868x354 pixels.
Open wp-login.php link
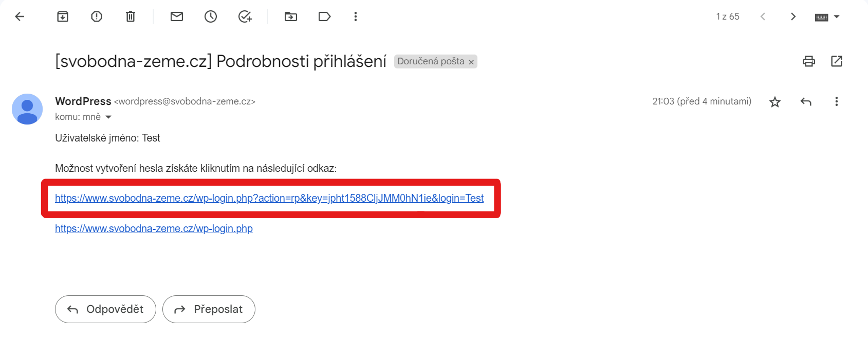[154, 228]
